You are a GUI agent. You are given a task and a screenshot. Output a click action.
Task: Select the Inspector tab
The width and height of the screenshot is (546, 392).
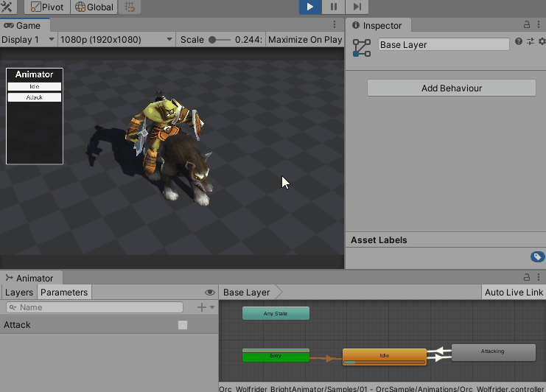tap(378, 26)
